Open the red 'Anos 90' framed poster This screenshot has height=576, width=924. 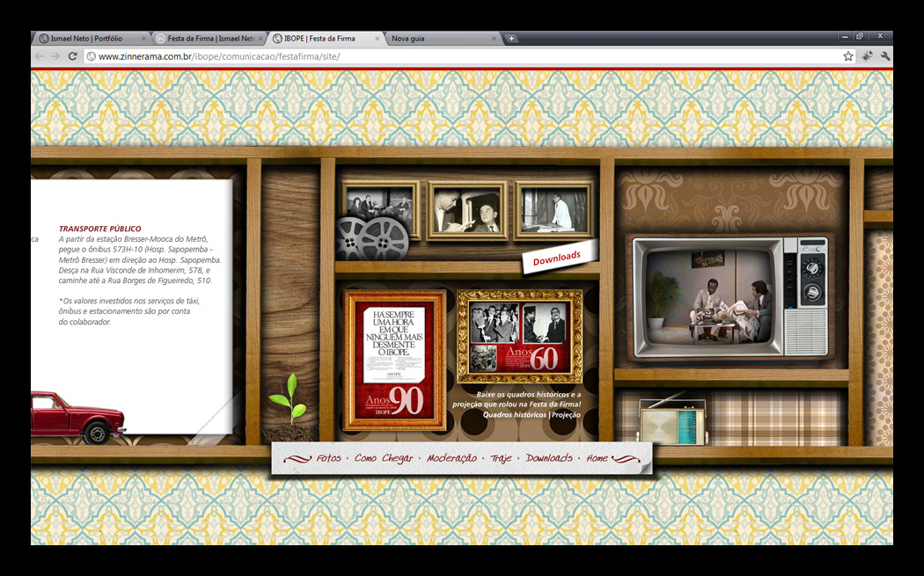(395, 361)
